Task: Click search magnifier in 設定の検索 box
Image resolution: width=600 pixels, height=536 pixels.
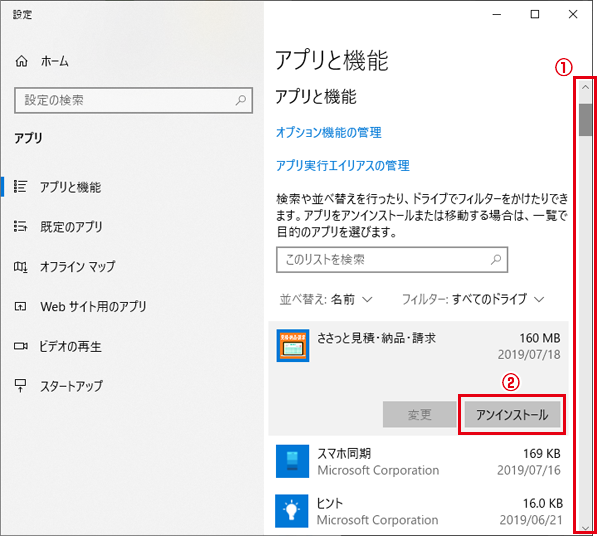Action: [x=240, y=100]
